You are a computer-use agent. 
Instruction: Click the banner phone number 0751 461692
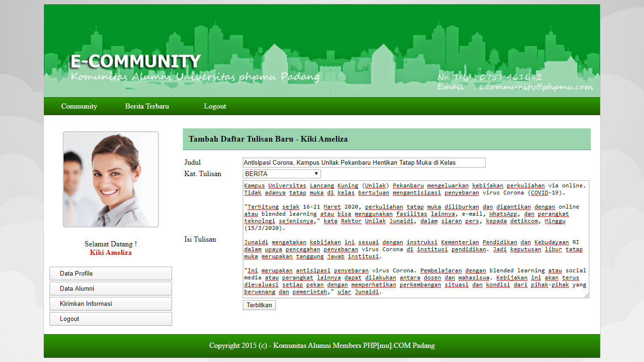coord(511,77)
